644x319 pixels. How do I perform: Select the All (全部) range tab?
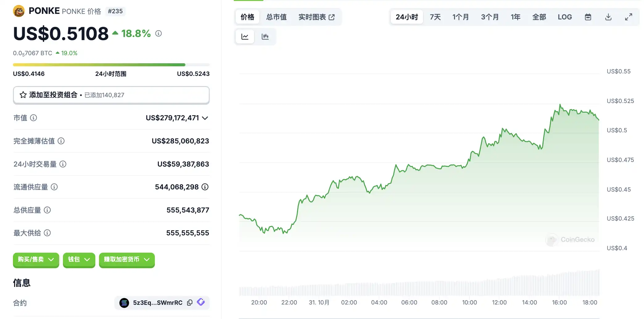pyautogui.click(x=539, y=17)
